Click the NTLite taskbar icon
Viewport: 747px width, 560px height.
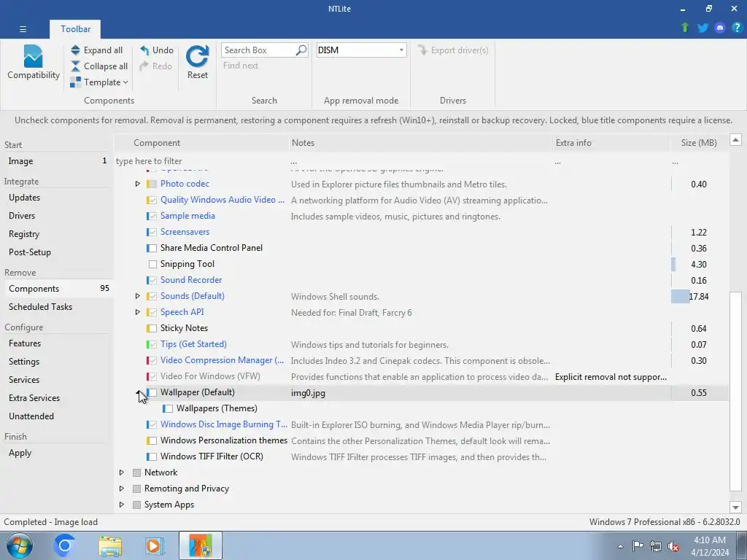(201, 545)
